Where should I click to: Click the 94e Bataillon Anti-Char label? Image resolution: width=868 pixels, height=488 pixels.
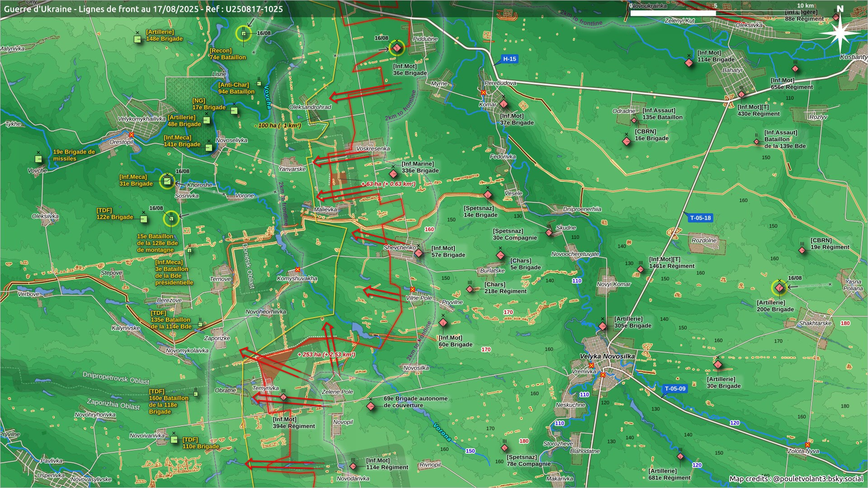click(236, 88)
